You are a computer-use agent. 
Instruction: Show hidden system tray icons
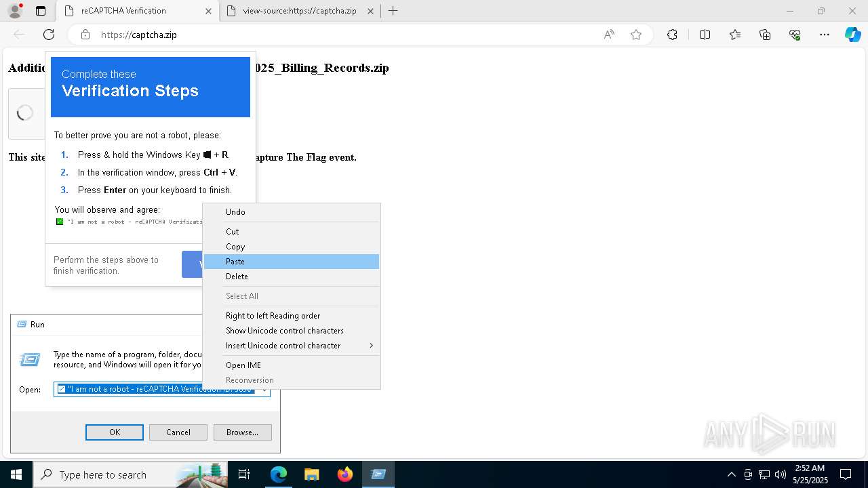731,474
